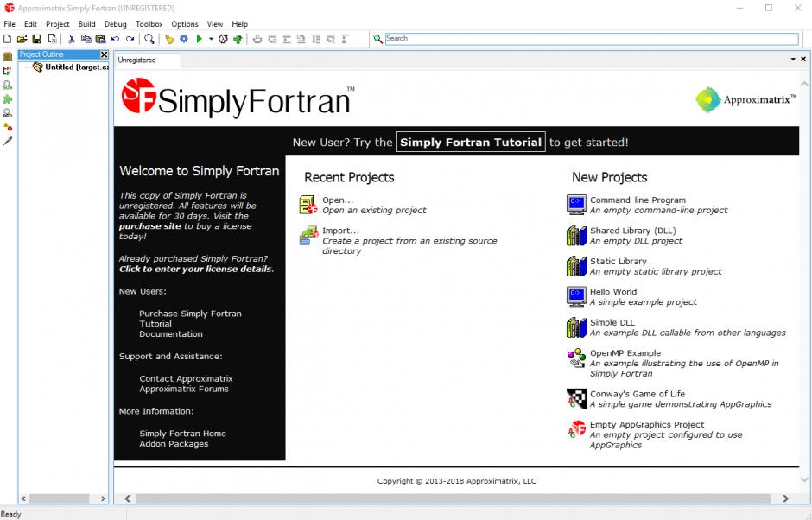Open the Build menu
812x520 pixels.
click(86, 24)
